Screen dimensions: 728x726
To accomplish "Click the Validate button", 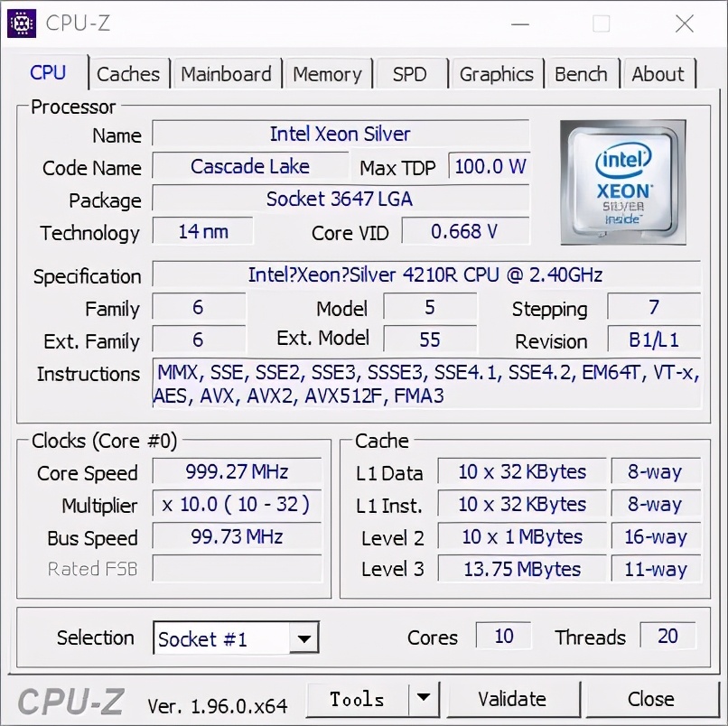I will 512,699.
